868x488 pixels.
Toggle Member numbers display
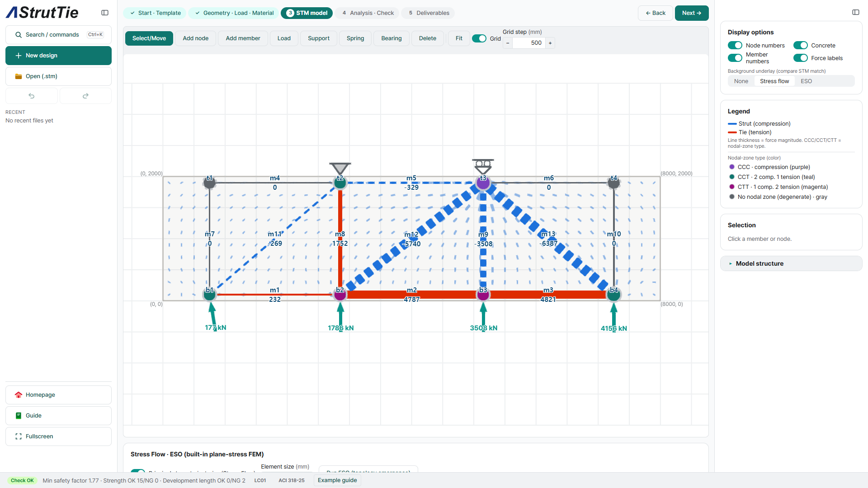[x=735, y=58]
